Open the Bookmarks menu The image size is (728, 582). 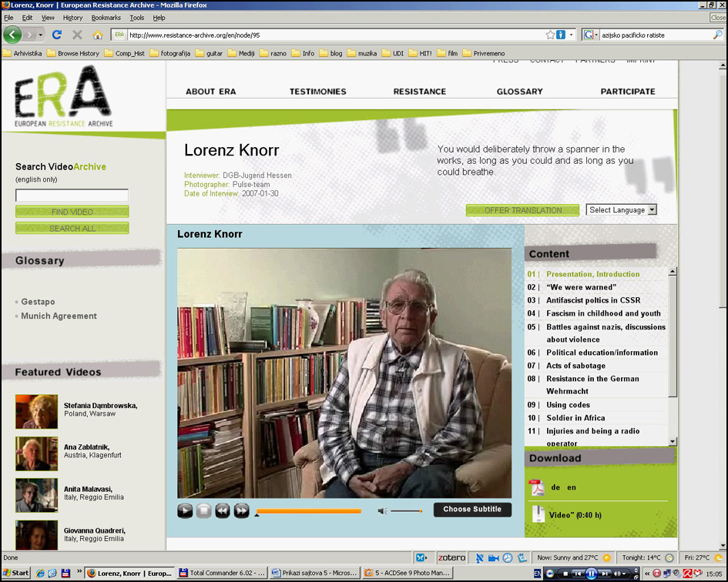(x=106, y=18)
